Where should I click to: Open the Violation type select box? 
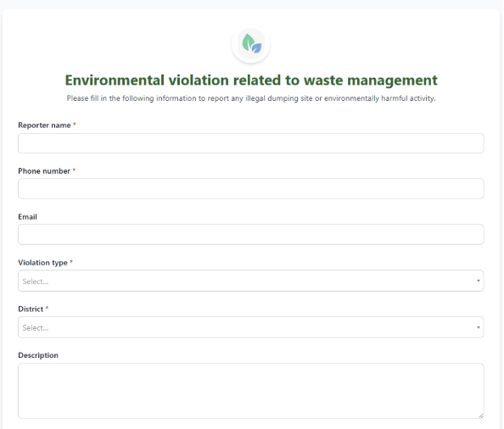point(250,281)
